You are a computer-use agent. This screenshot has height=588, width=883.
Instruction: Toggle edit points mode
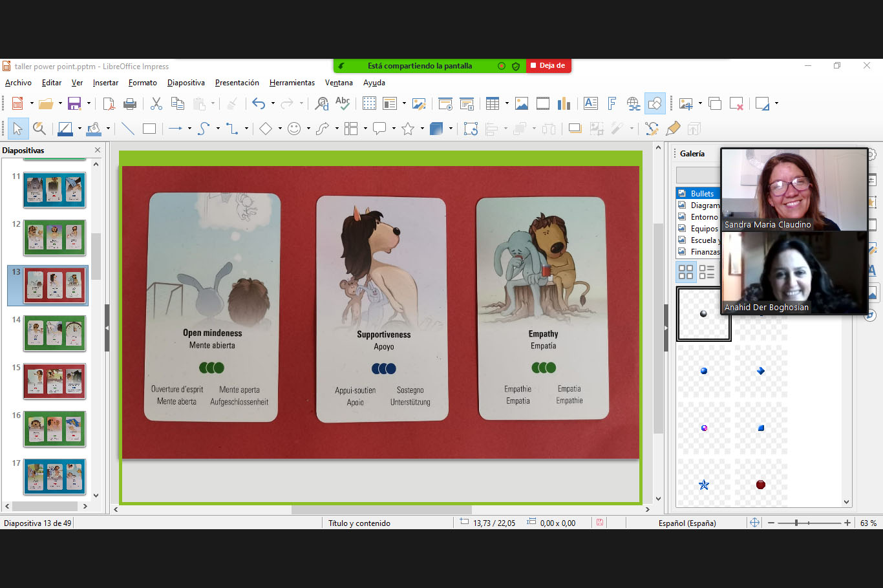click(x=652, y=129)
